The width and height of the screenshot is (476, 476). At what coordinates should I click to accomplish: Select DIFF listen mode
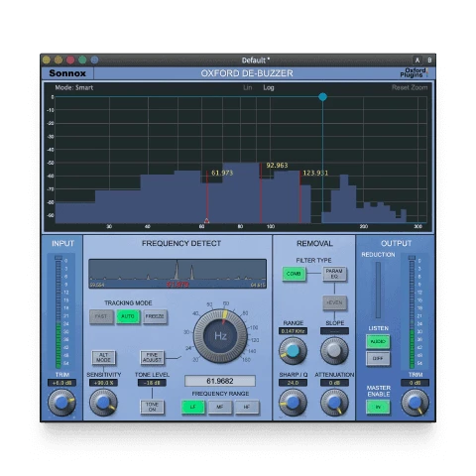(378, 358)
